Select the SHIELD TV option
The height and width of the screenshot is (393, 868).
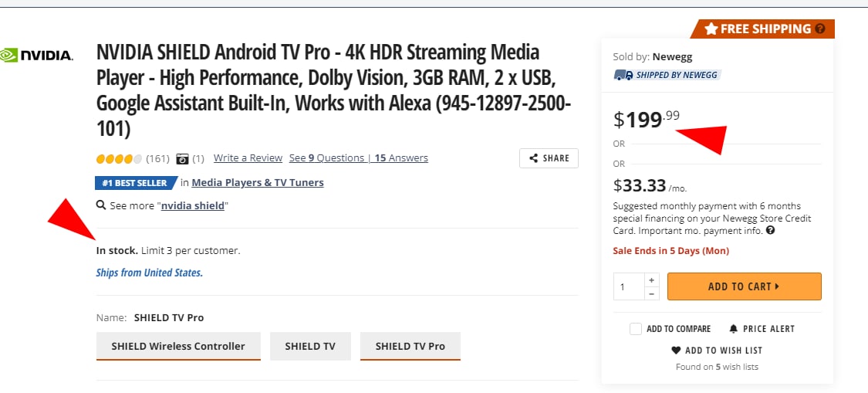(310, 347)
